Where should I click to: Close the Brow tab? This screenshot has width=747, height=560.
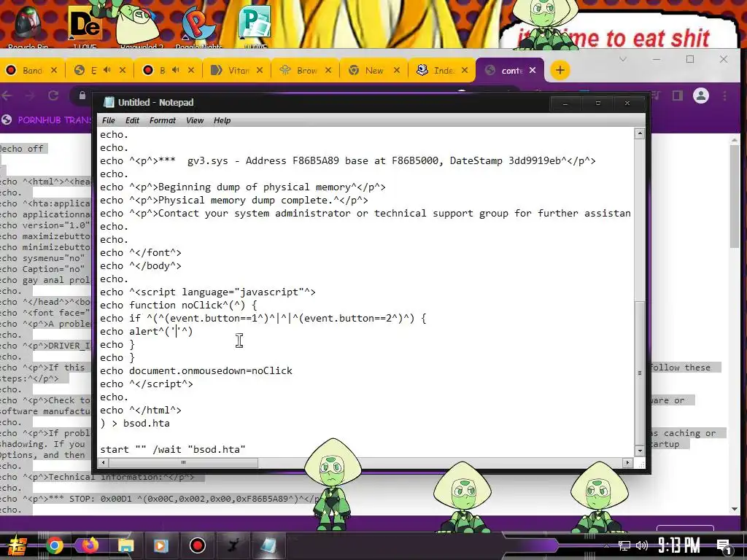(328, 70)
